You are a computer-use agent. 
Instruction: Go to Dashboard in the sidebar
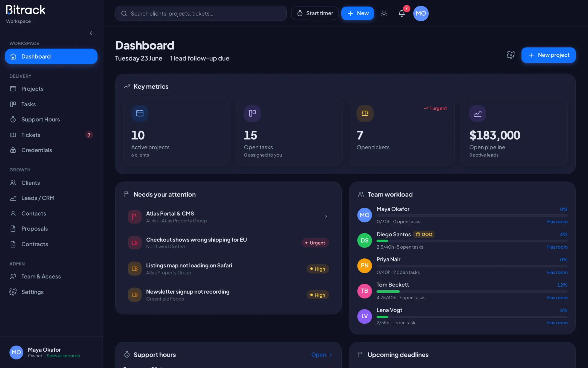point(51,56)
